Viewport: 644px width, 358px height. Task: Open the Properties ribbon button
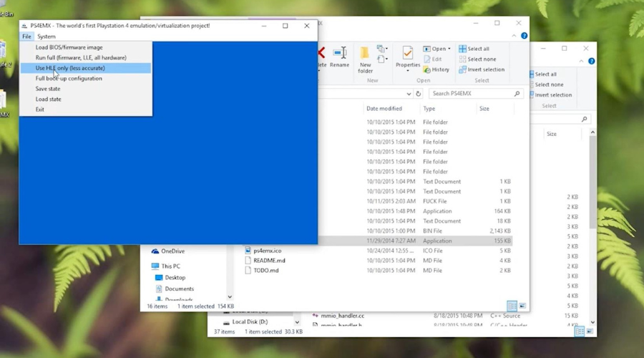(x=408, y=57)
